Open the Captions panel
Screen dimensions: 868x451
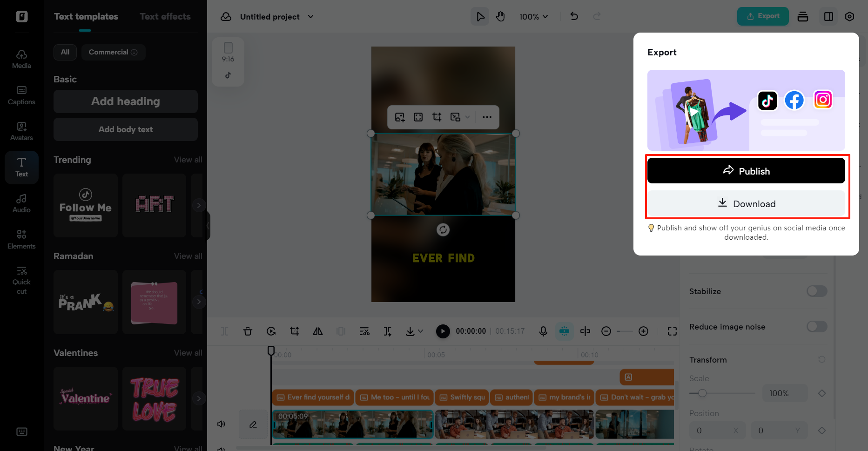coord(21,95)
